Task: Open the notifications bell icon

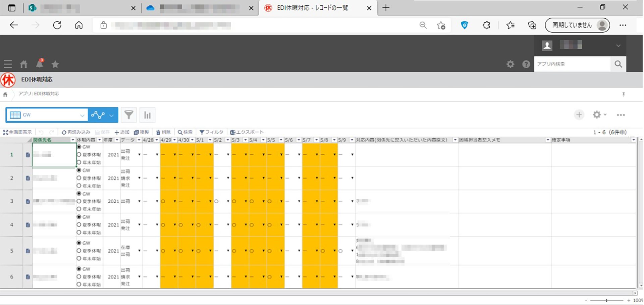Action: pyautogui.click(x=40, y=63)
